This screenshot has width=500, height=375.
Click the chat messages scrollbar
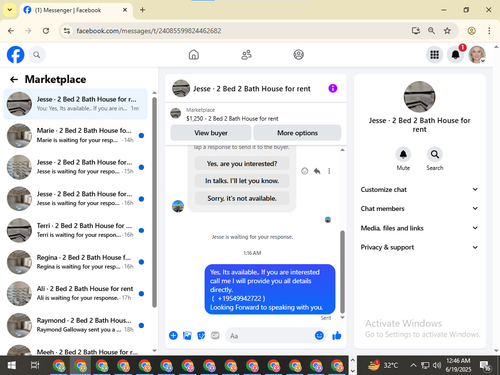pyautogui.click(x=342, y=272)
